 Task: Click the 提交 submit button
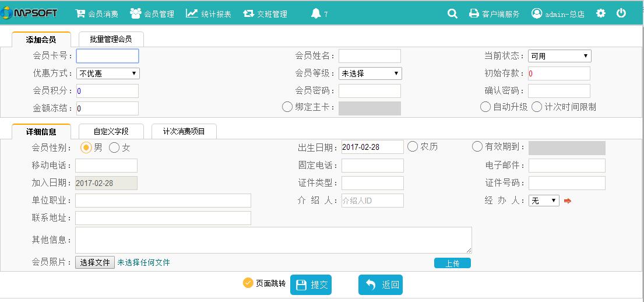(311, 285)
